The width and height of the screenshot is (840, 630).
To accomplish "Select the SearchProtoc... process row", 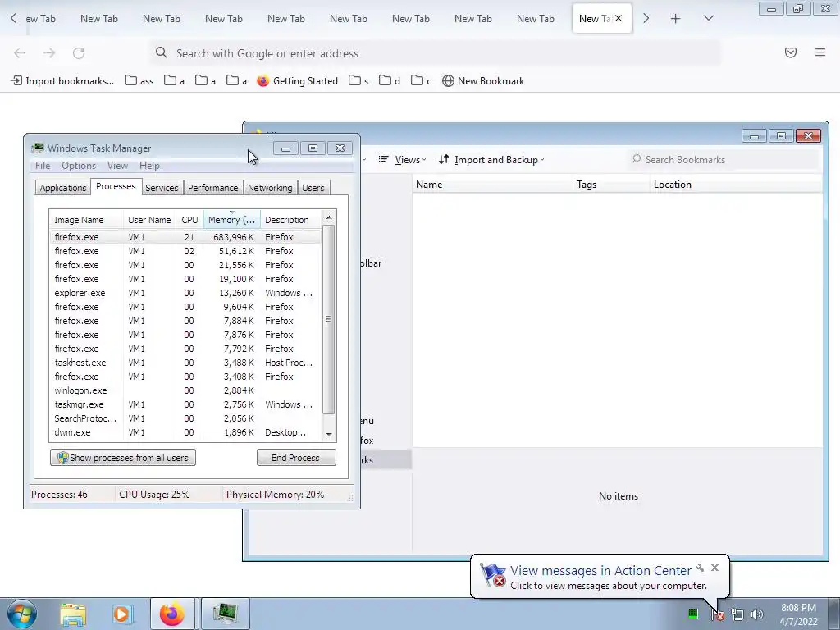I will point(186,418).
